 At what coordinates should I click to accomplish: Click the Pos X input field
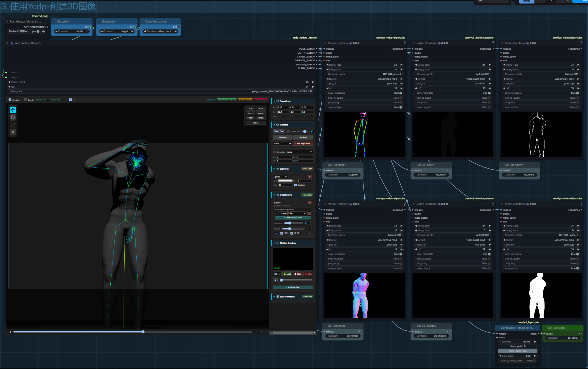click(x=283, y=107)
